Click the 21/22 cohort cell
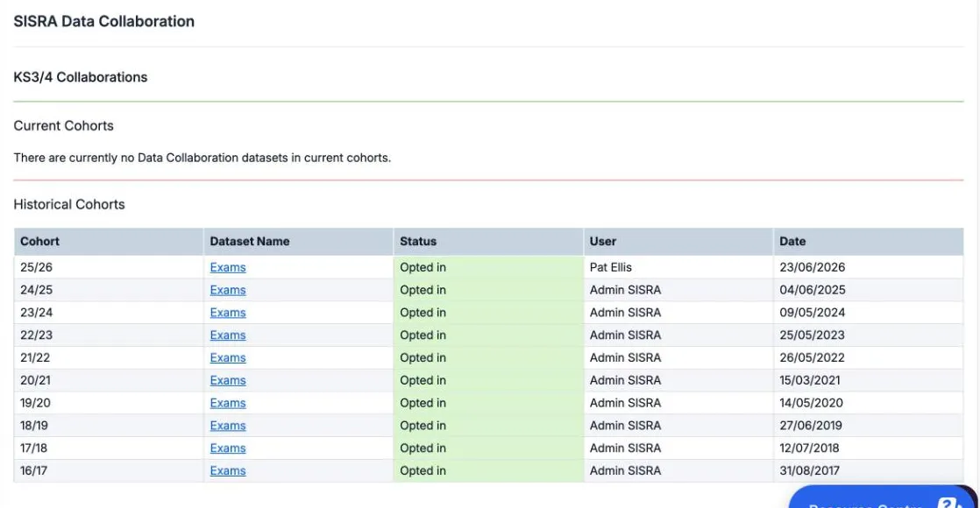The width and height of the screenshot is (980, 508). click(109, 357)
